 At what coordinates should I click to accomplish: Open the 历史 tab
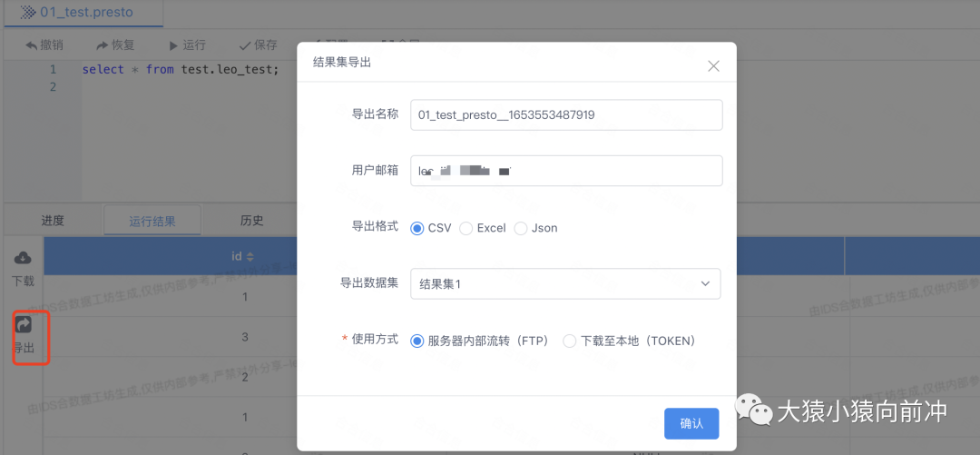pyautogui.click(x=251, y=221)
